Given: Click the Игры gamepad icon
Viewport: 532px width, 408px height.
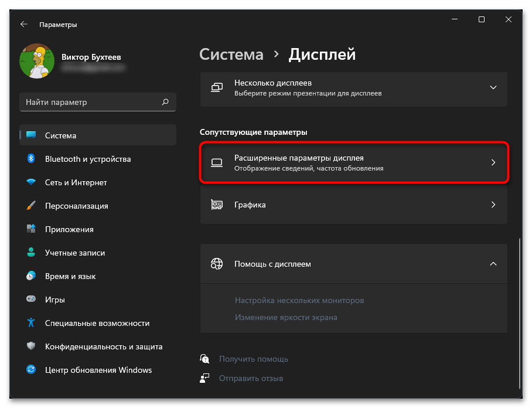Looking at the screenshot, I should [x=31, y=299].
